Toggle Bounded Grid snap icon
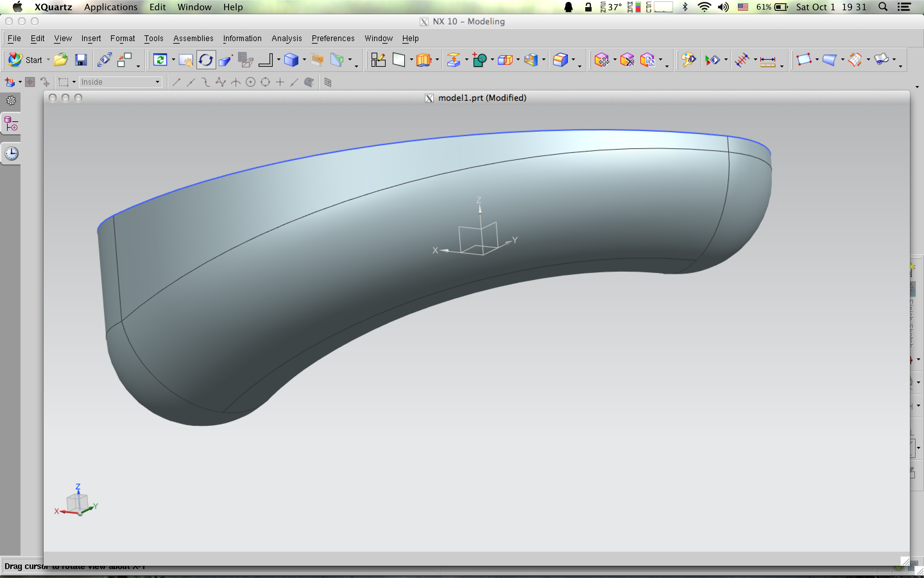924x578 pixels. pyautogui.click(x=328, y=82)
